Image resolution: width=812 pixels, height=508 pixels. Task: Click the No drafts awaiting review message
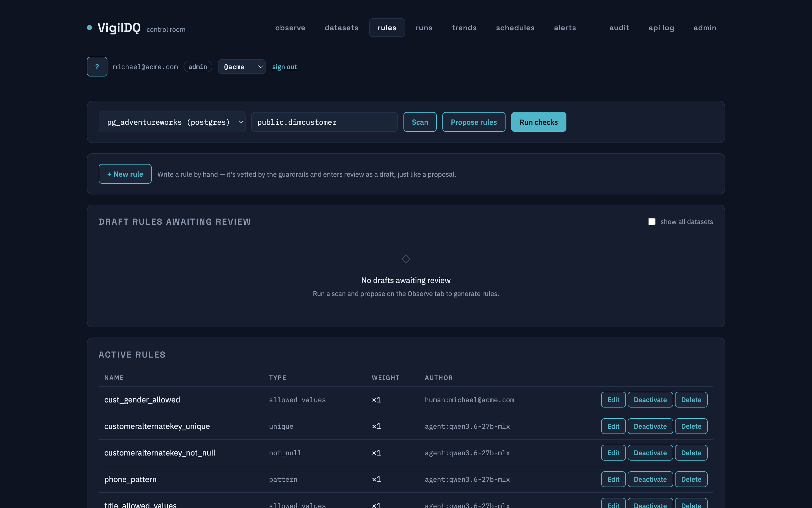(406, 280)
